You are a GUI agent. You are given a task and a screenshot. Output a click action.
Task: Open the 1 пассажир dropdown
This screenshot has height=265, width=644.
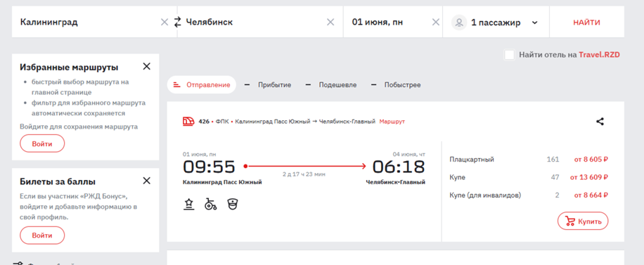(496, 22)
